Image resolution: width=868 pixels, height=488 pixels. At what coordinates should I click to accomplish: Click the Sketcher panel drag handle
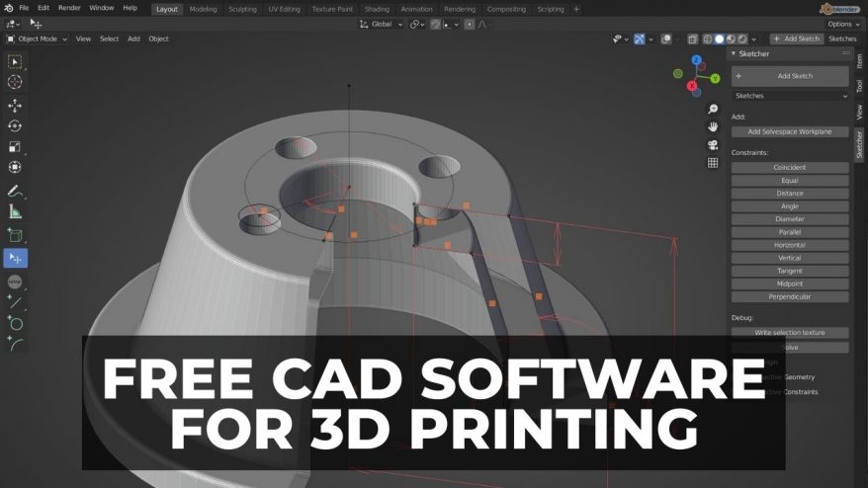tap(846, 53)
